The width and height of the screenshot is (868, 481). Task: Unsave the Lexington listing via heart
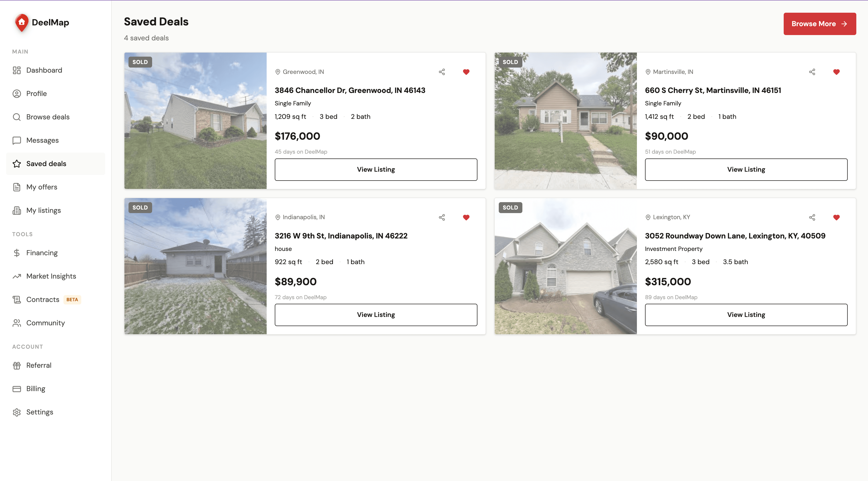pos(836,217)
